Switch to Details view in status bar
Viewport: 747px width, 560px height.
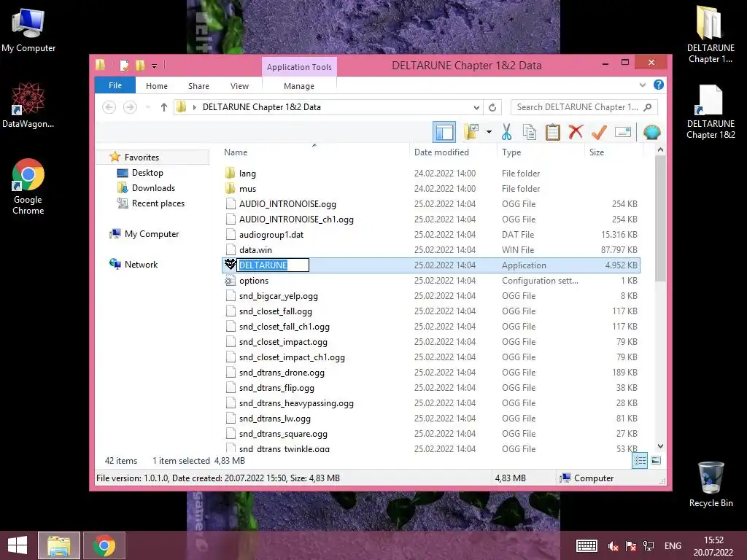click(640, 460)
